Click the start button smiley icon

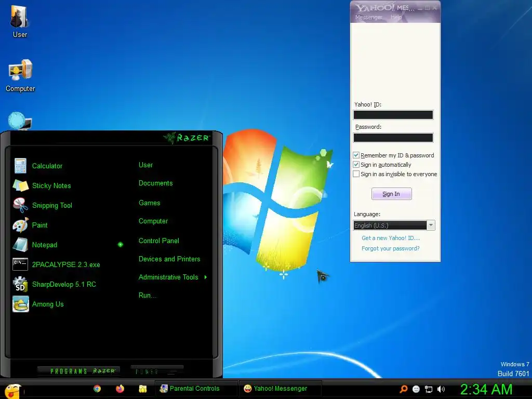pos(13,391)
